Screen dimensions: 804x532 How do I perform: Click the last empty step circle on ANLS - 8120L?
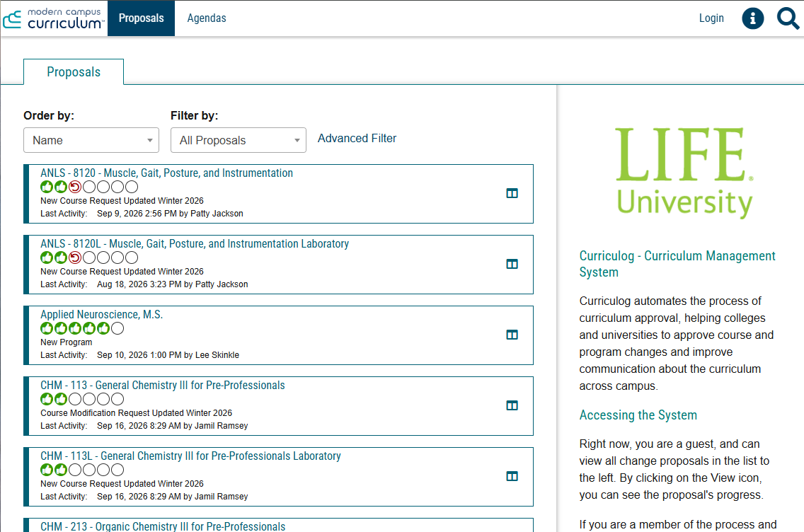click(x=132, y=258)
